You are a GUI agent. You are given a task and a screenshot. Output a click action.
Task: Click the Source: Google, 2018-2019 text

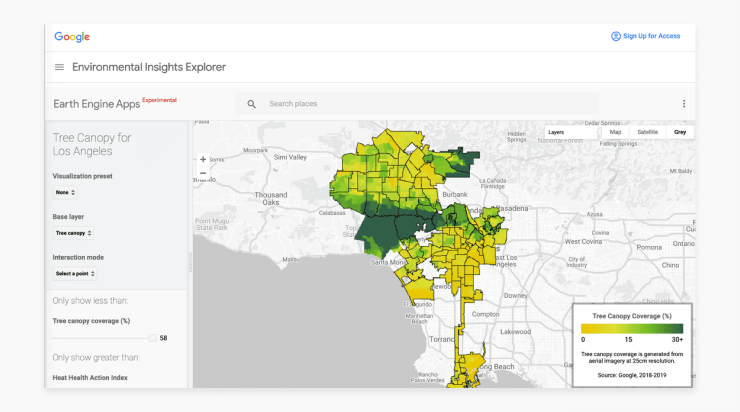(632, 375)
